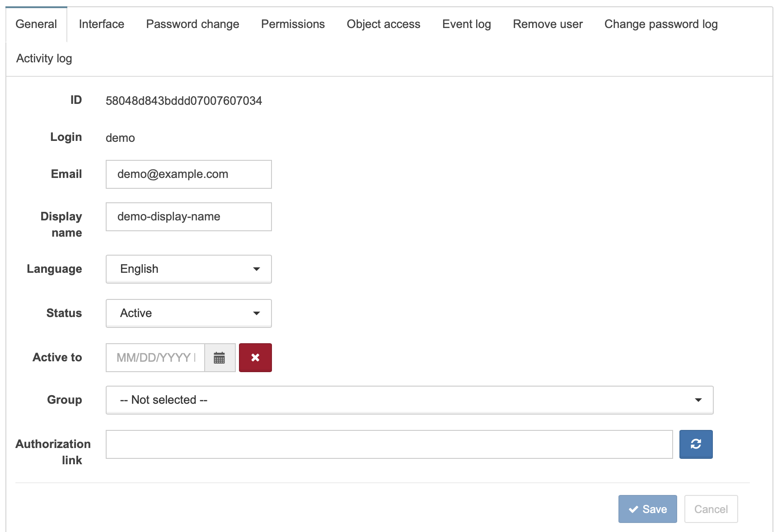This screenshot has width=777, height=532.
Task: Focus the Authorization link text field
Action: (389, 444)
